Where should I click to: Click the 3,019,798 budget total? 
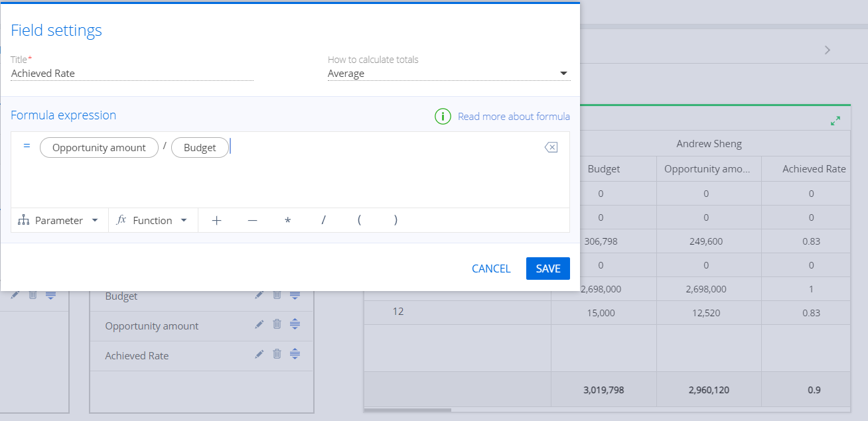pyautogui.click(x=603, y=390)
